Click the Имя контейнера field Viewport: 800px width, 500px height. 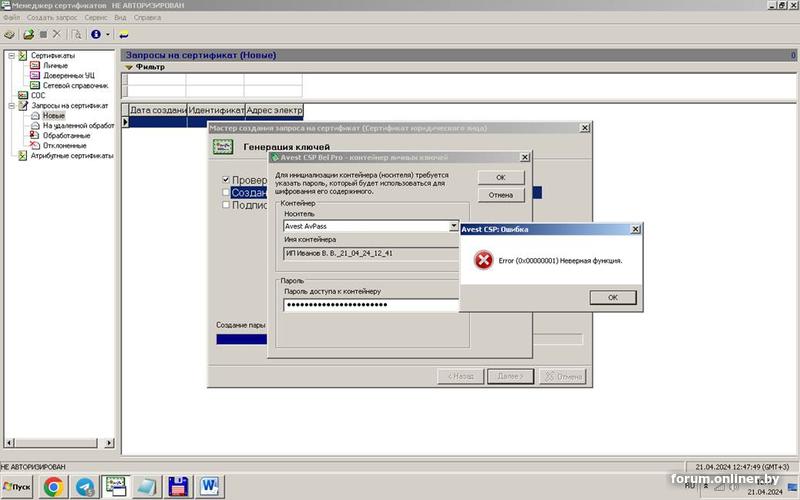pyautogui.click(x=371, y=254)
